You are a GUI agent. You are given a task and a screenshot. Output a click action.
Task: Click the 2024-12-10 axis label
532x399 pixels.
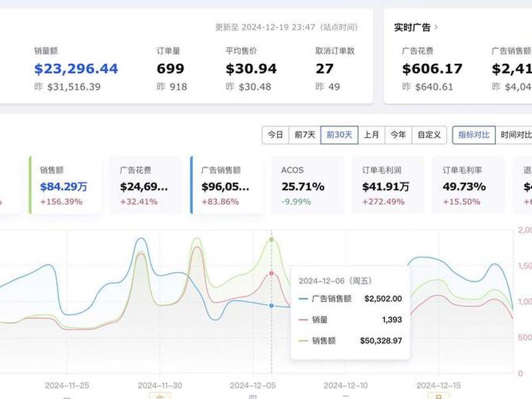click(x=346, y=386)
